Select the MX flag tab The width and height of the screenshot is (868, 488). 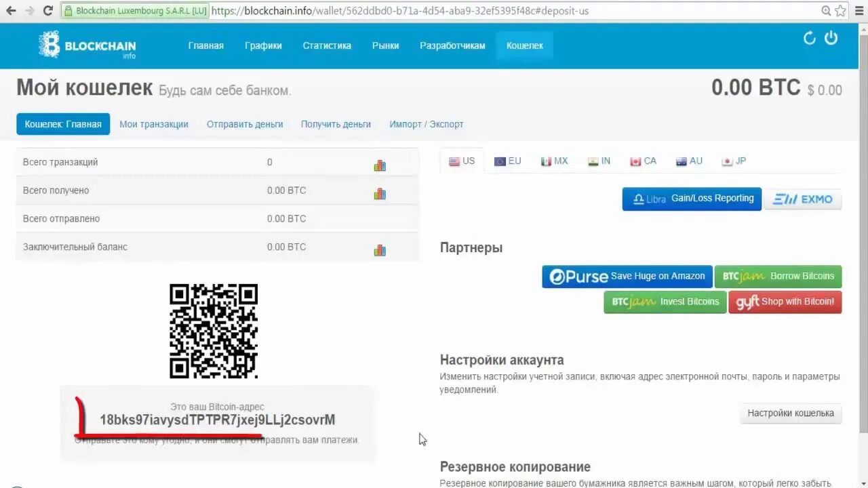tap(554, 161)
